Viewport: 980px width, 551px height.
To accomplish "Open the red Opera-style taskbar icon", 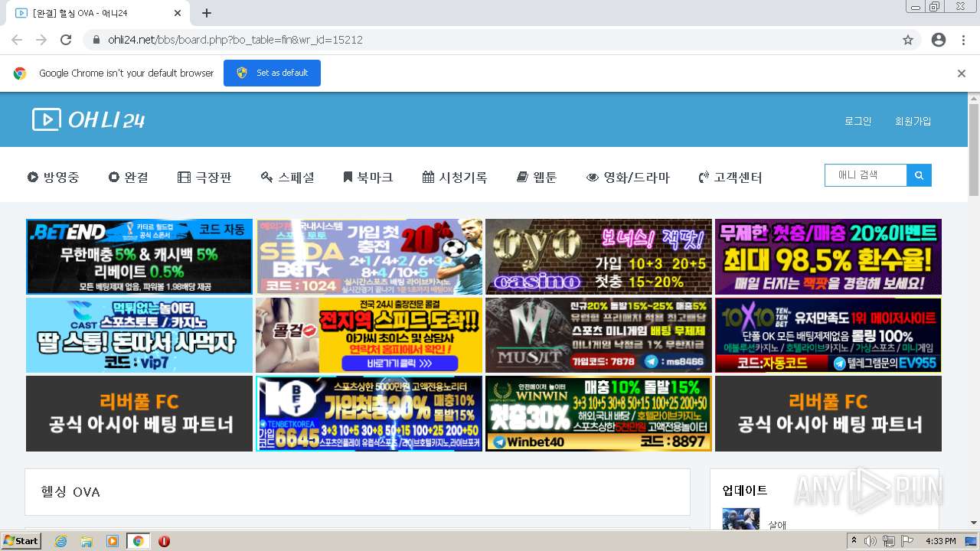I will click(x=164, y=541).
